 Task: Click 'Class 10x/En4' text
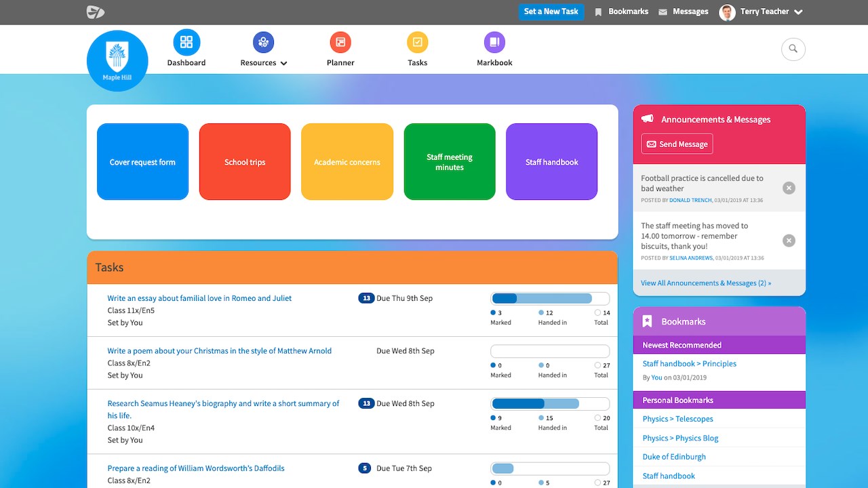(131, 428)
